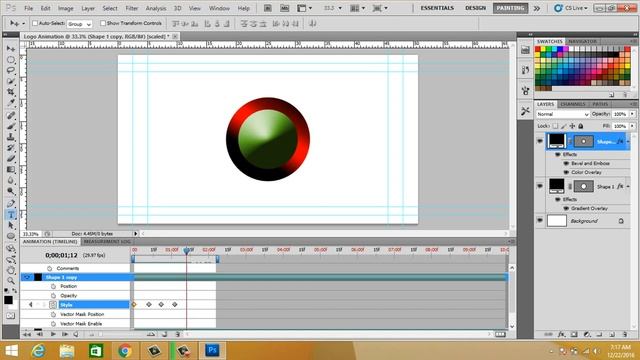Screen dimensions: 640x360
Task: Click the red swatch in Swatches
Action: pyautogui.click(x=538, y=49)
